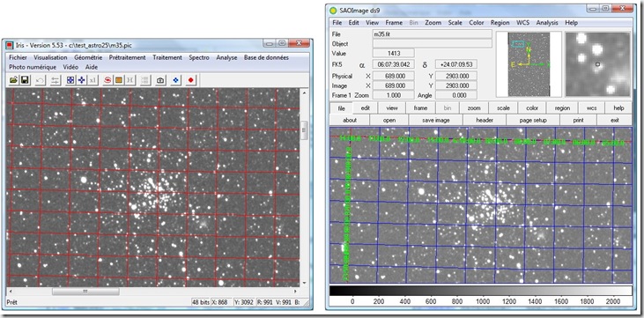Select the 'file' button in ds9 button bar
Screen dimensions: 644x318
(341, 108)
